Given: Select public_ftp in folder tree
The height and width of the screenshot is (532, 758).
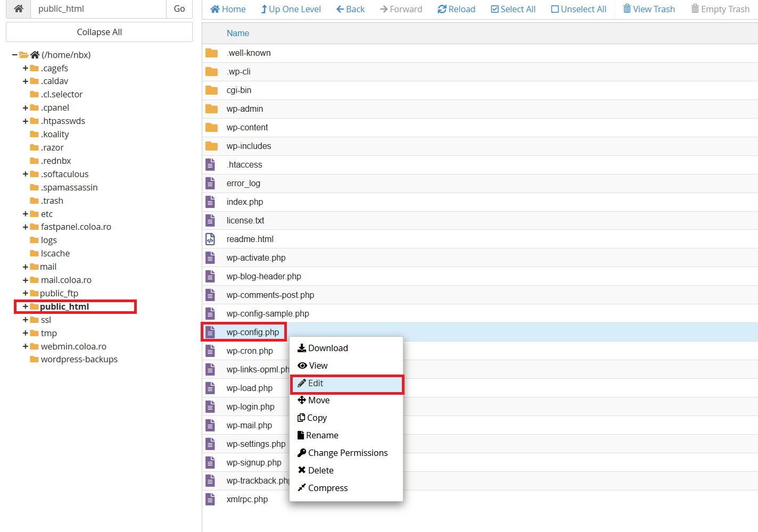Looking at the screenshot, I should [x=59, y=293].
